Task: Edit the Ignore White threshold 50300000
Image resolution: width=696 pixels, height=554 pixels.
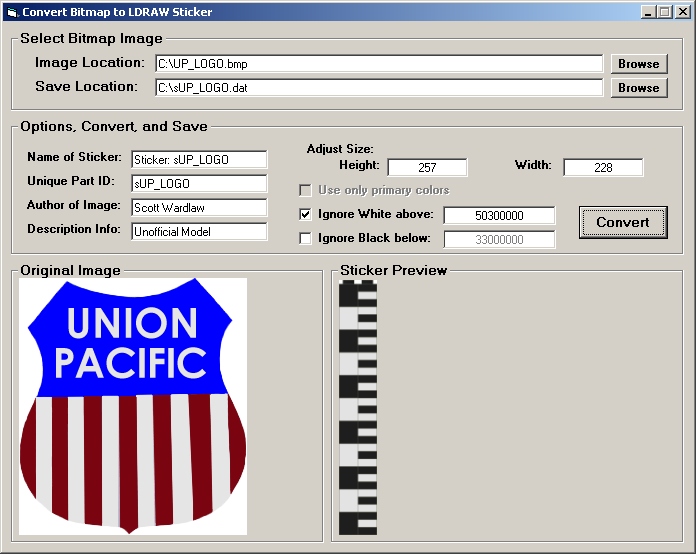Action: [499, 216]
